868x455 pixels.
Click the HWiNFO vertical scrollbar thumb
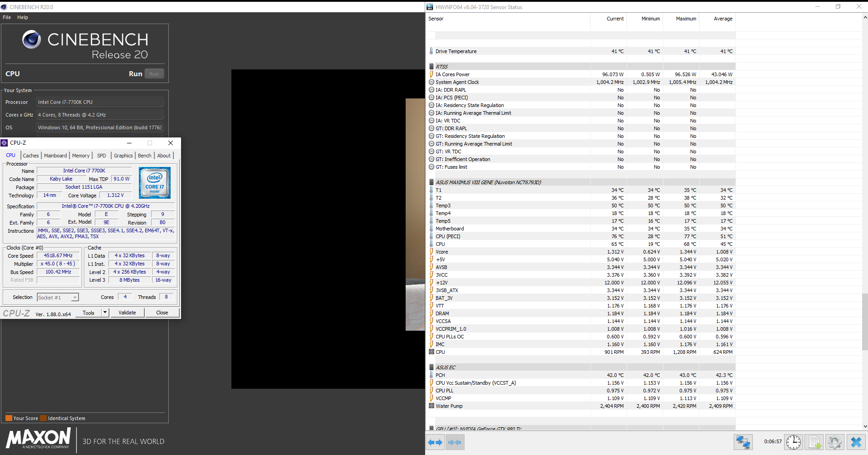click(865, 322)
